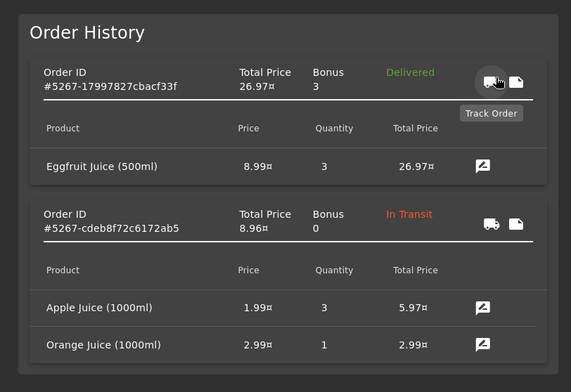Click the Eggfruit Juice (500ml) product name

pos(102,166)
